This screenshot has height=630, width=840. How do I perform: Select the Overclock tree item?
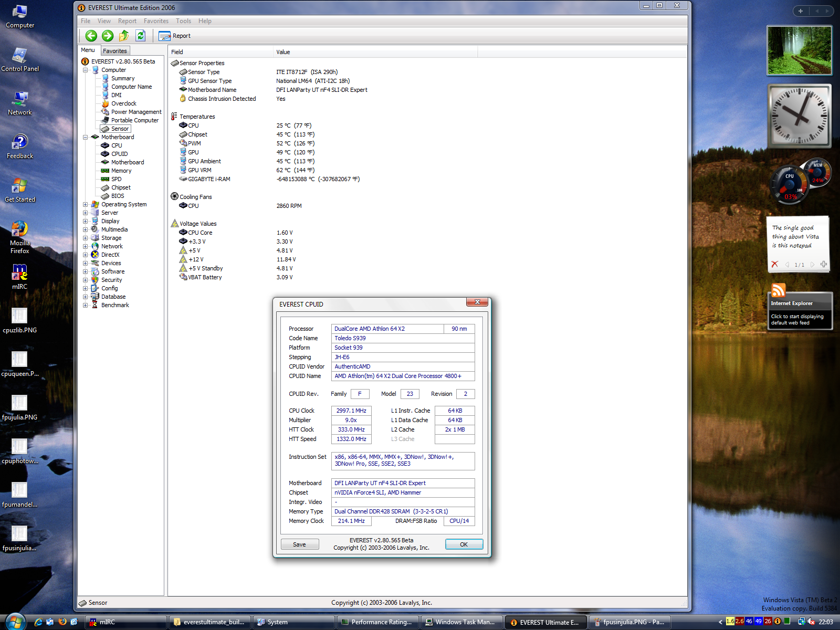[123, 103]
